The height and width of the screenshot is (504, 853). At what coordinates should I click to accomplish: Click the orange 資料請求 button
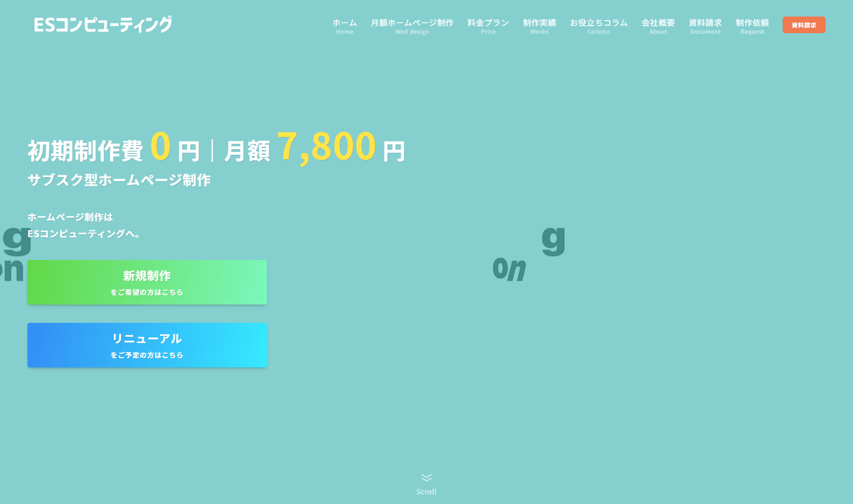pyautogui.click(x=804, y=25)
